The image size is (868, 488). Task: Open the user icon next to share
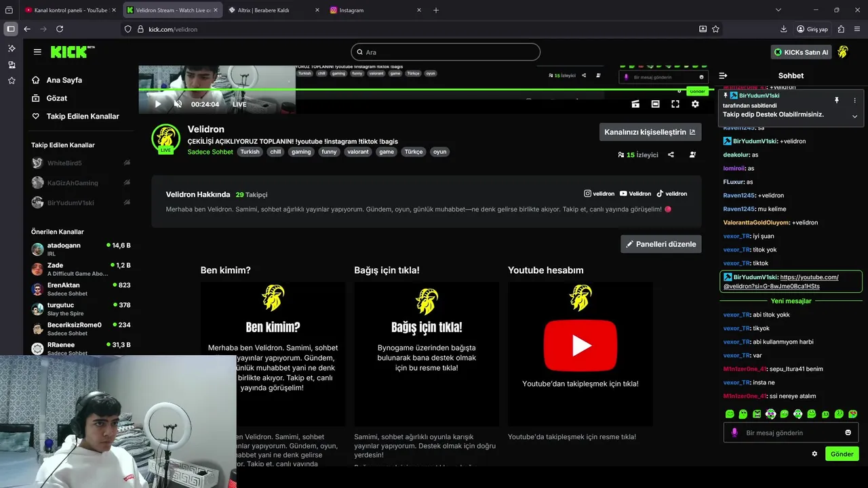tap(692, 155)
